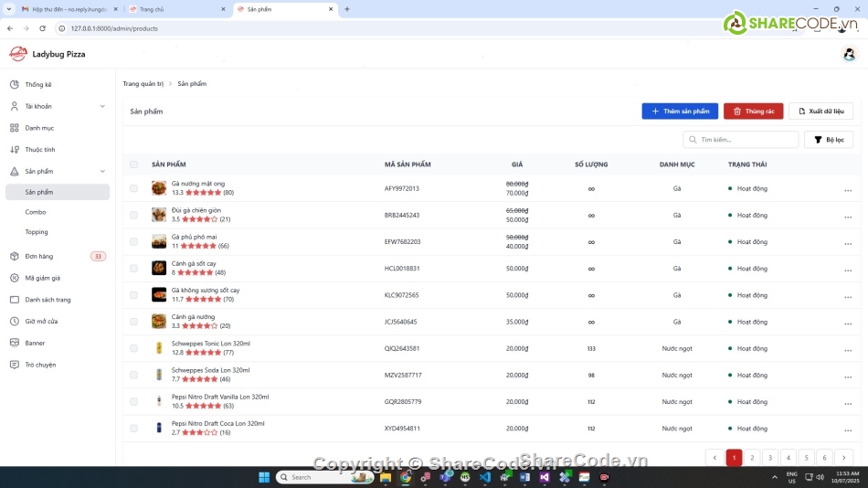Open actions menu for Cánh gà sốt cay
The height and width of the screenshot is (488, 868).
tap(848, 270)
